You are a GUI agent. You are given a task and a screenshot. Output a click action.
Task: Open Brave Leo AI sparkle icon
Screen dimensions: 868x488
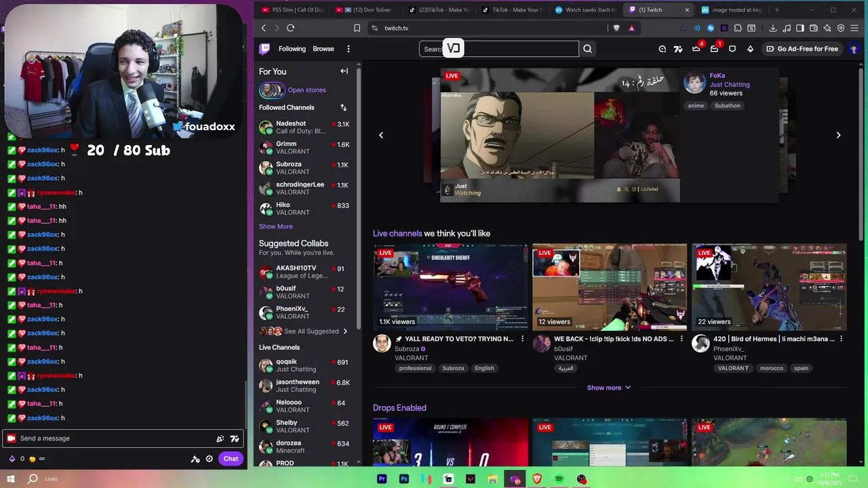(x=827, y=28)
